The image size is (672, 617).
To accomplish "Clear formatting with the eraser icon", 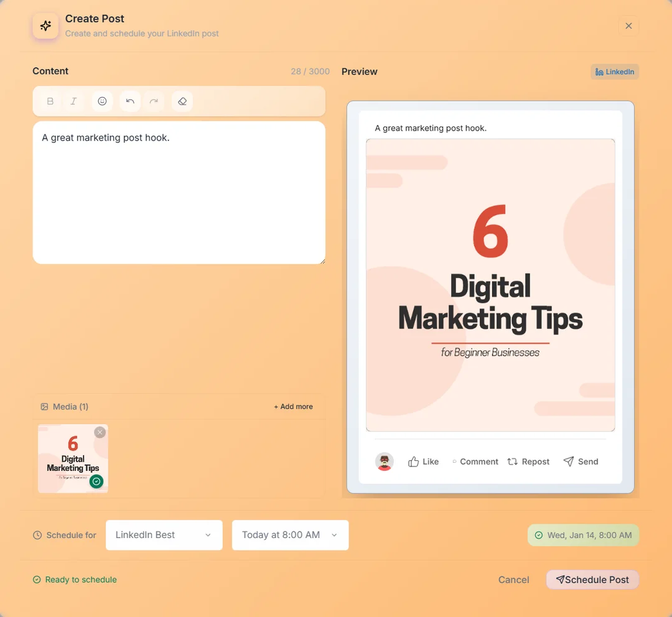I will point(182,101).
